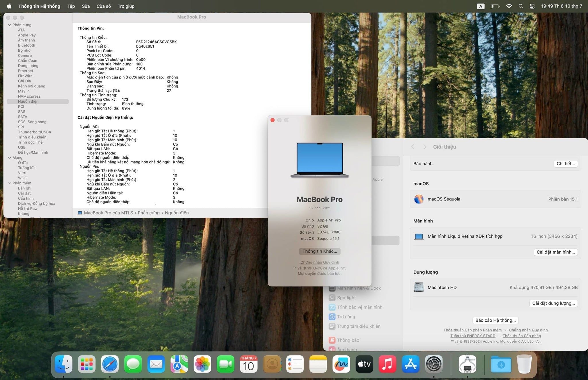This screenshot has height=380, width=588.
Task: Launch Safari from the Dock
Action: 110,364
